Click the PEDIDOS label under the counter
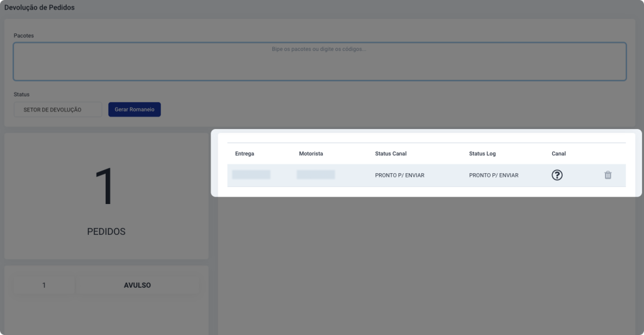 click(106, 232)
